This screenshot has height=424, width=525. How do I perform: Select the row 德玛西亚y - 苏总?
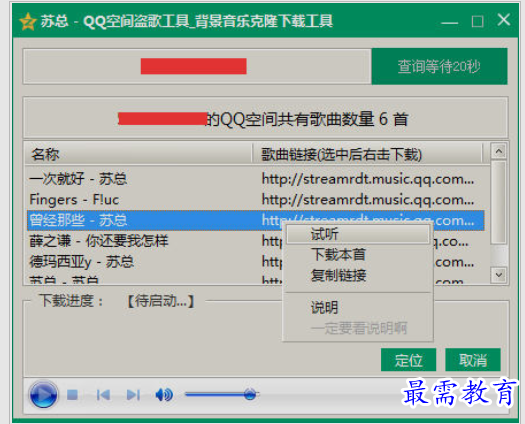tap(256, 262)
